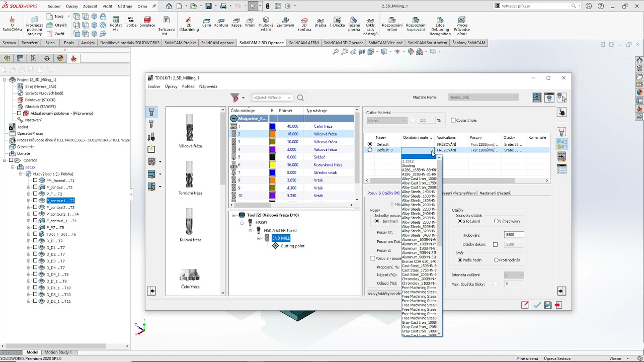Screen dimensions: 644x362
Task: Click the orange swatch of tool 2
Action: tap(273, 134)
